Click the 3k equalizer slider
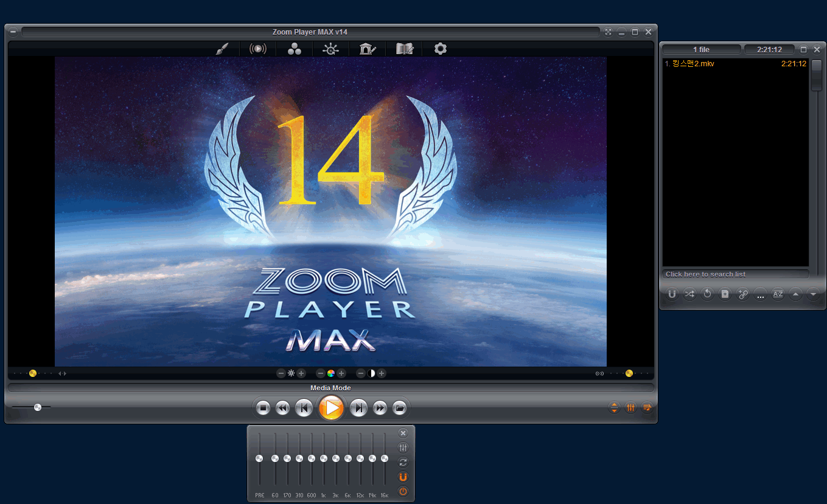Viewport: 827px width, 504px height. point(336,458)
